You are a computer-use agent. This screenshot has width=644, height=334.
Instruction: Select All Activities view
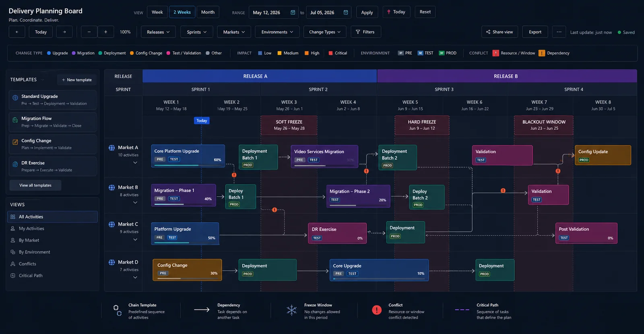52,217
